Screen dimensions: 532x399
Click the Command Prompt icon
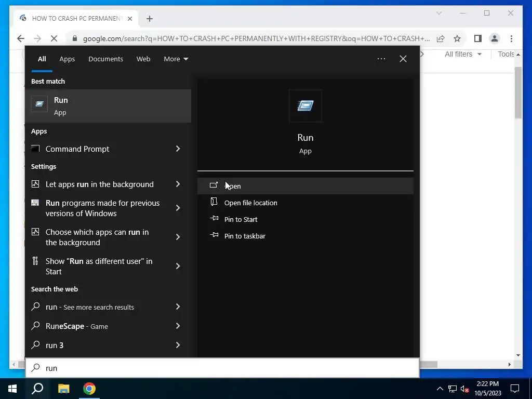tap(35, 149)
